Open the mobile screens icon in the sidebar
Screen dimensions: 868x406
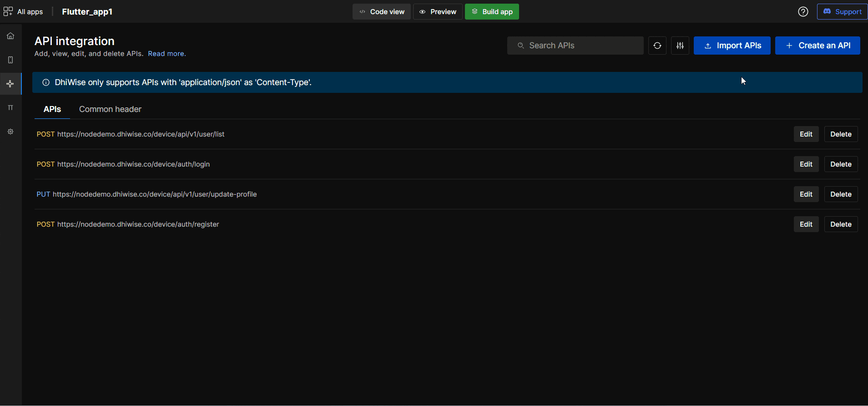pyautogui.click(x=10, y=60)
